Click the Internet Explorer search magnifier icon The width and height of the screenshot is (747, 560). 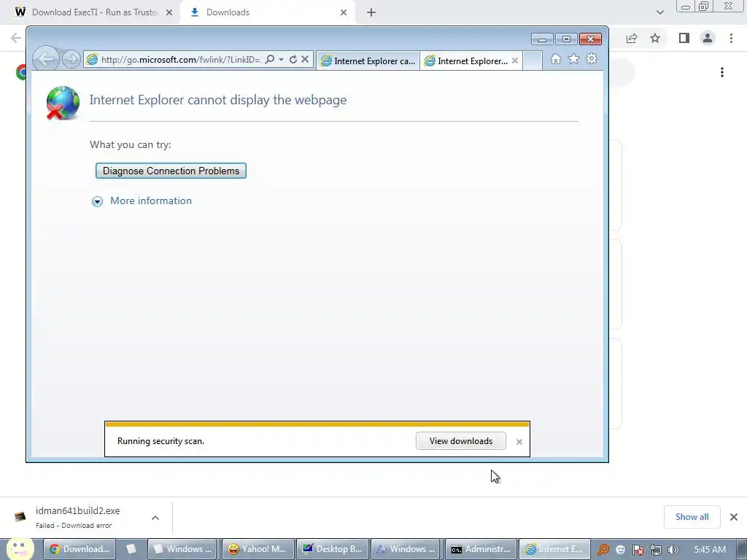pyautogui.click(x=270, y=60)
